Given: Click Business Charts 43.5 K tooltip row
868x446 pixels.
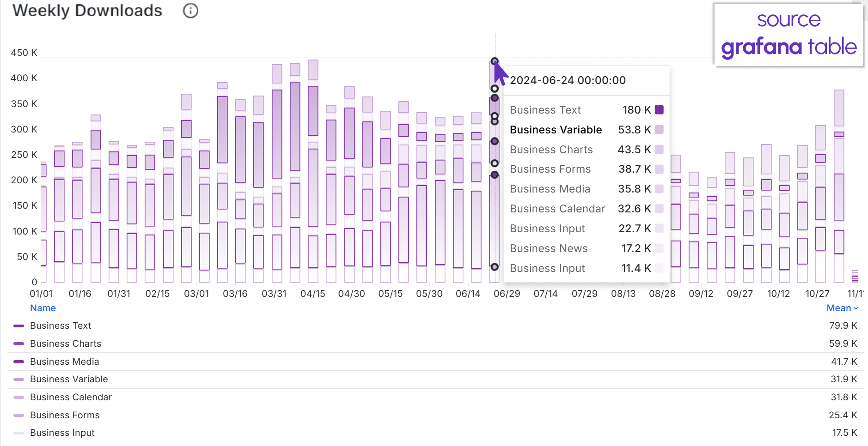Looking at the screenshot, I should [587, 150].
